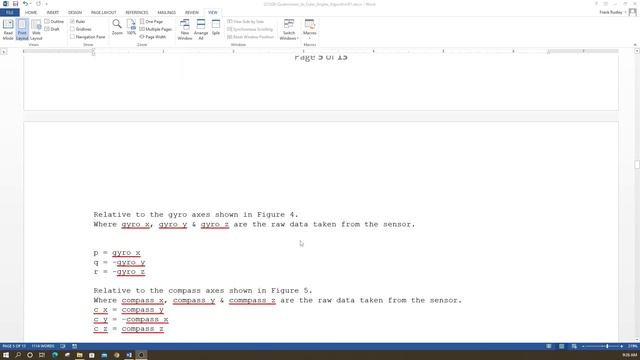Split the document window

coord(216,27)
